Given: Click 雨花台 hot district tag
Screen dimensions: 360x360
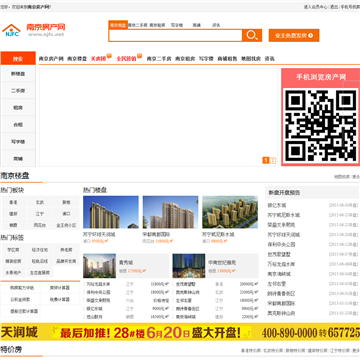Looking at the screenshot, I should point(40,225).
